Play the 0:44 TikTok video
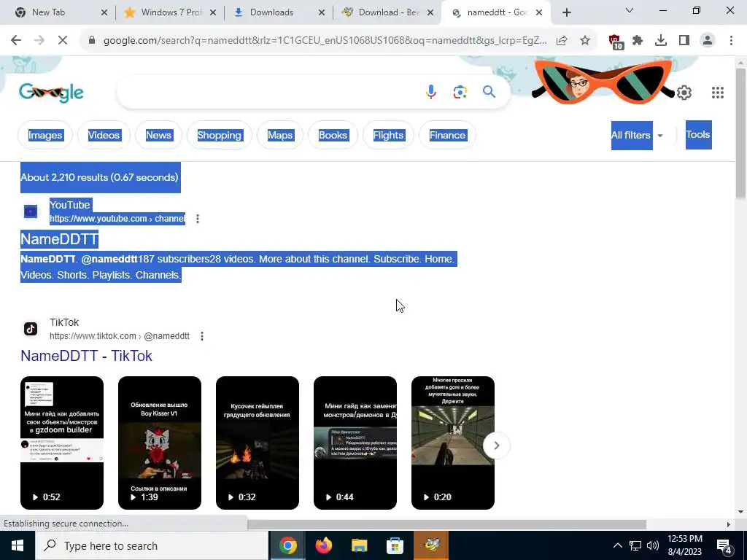Screen dimensions: 747x560 [x=355, y=443]
